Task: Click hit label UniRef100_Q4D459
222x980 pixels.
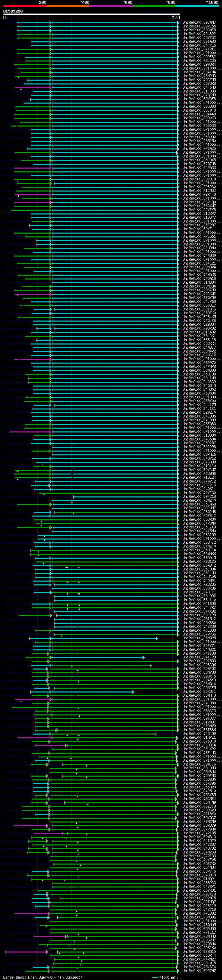Action: pos(199,734)
